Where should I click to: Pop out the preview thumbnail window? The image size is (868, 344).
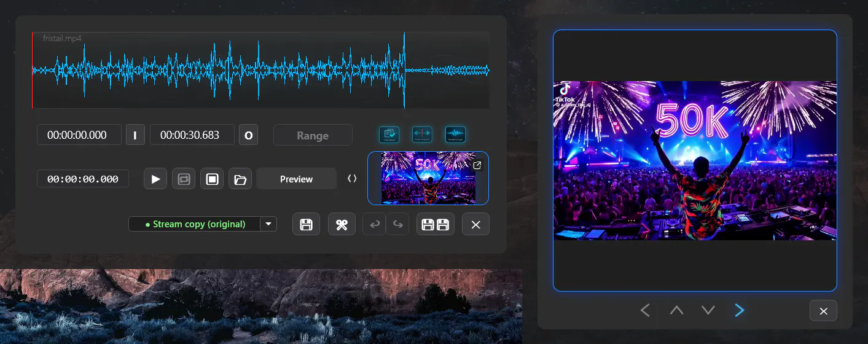tap(477, 165)
